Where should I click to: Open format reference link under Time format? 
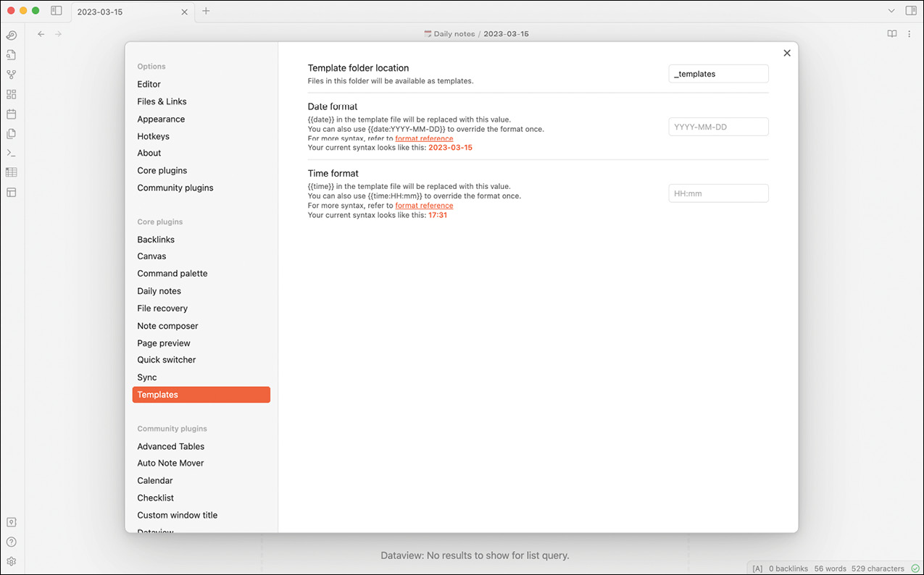point(424,206)
